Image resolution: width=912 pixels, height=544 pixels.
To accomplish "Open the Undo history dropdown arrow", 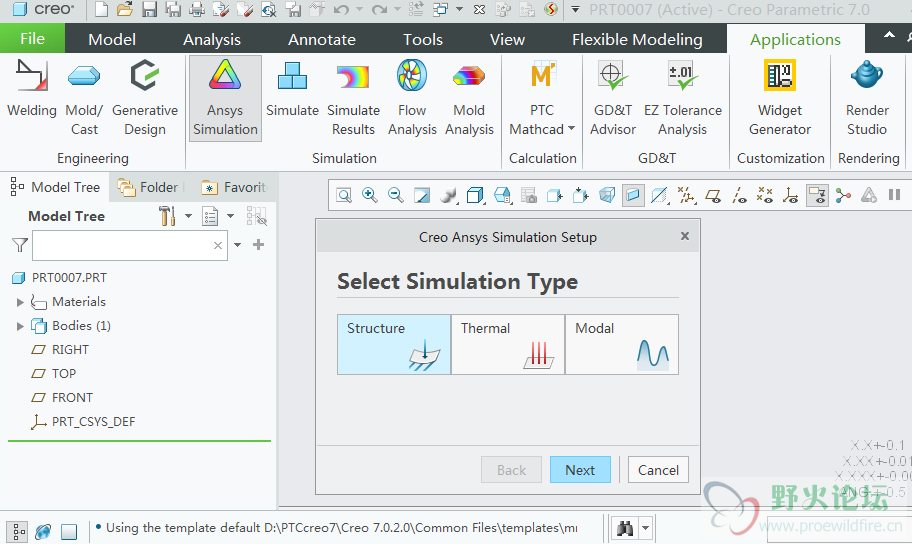I will coord(359,9).
